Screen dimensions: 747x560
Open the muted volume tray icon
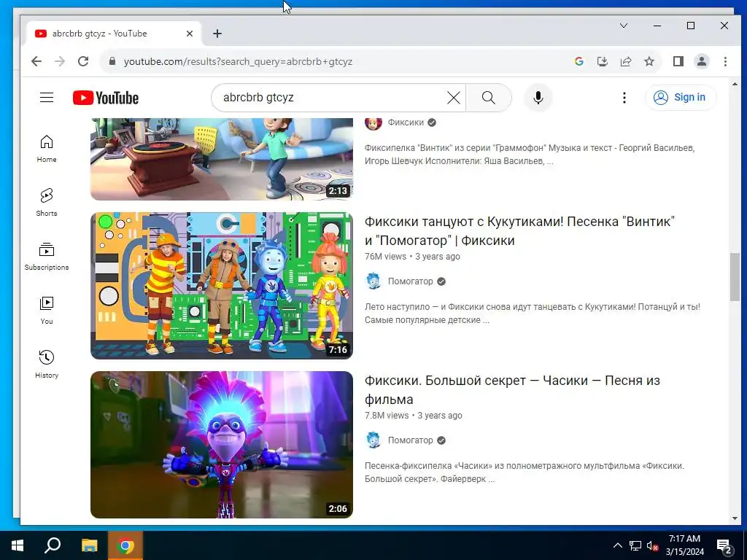click(x=653, y=545)
